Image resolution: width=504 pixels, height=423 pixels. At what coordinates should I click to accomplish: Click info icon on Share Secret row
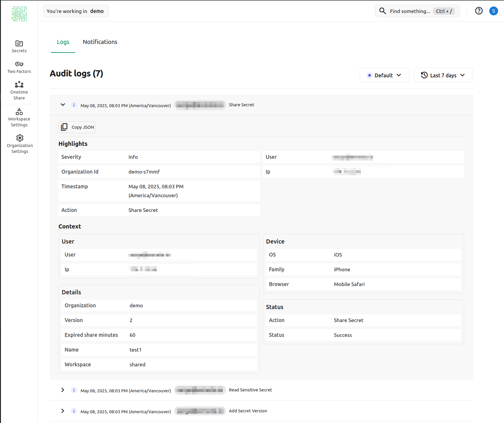(x=74, y=105)
